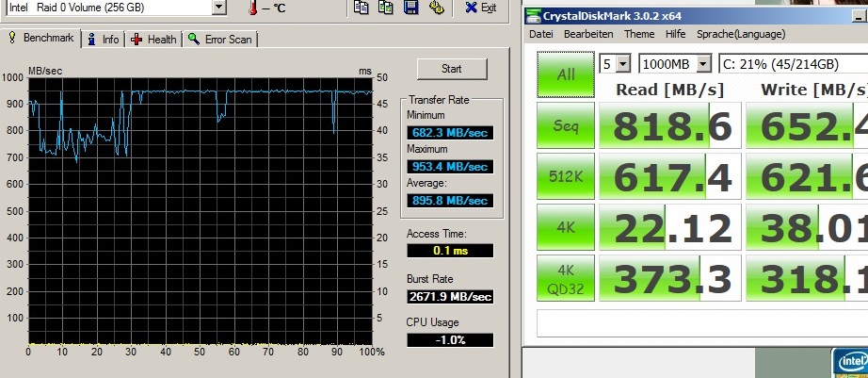The image size is (868, 378).
Task: Click the CPU Usage value -1.0%
Action: 449,340
